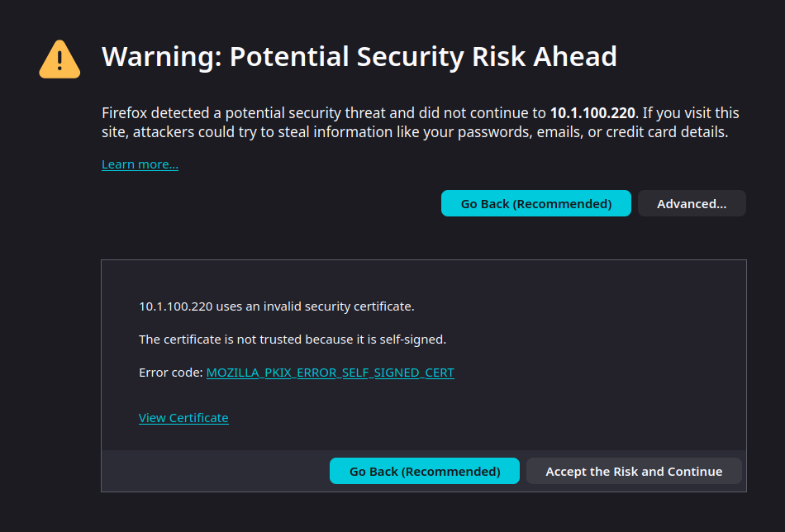Viewport: 785px width, 532px height.
Task: Select the bold 10.1.100.220 address in the description
Action: 593,113
